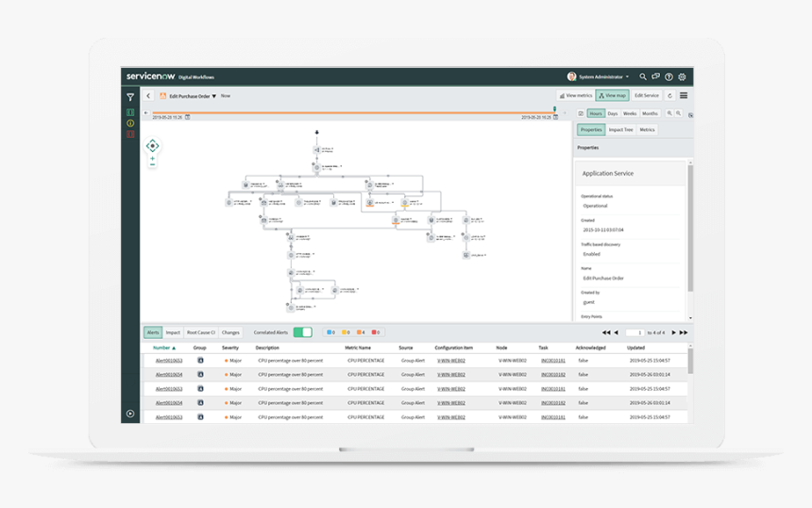Open the settings gear in header
Viewport: 812px width, 508px height.
[x=682, y=76]
